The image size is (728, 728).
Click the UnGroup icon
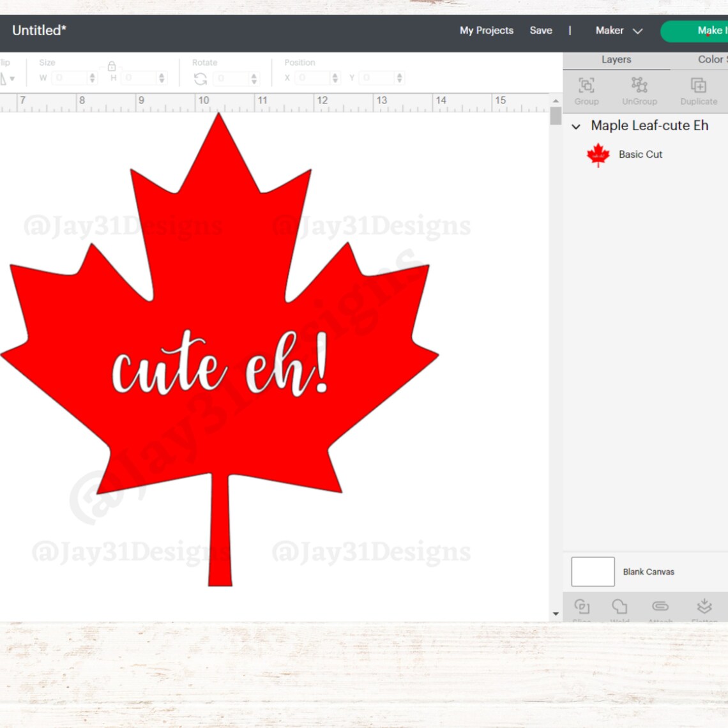[639, 86]
